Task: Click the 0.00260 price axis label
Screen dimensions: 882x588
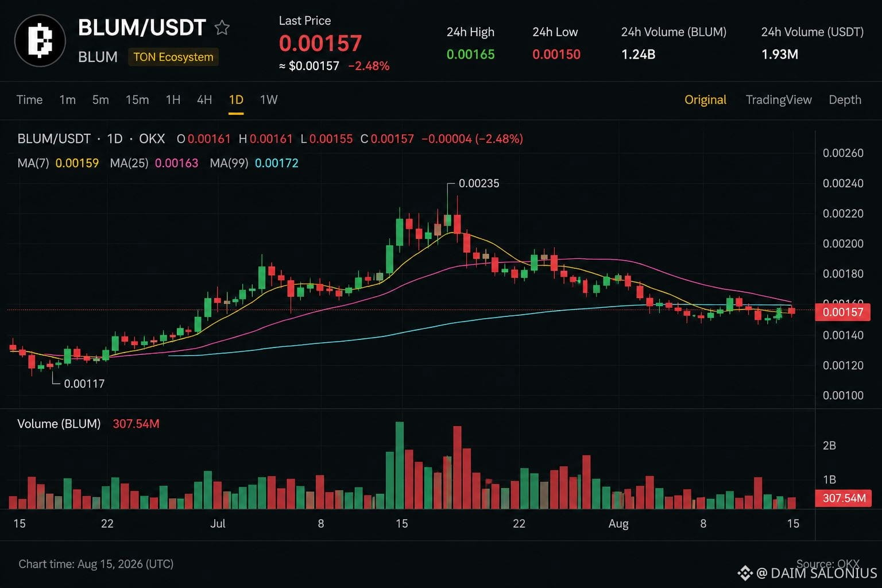Action: pyautogui.click(x=843, y=153)
